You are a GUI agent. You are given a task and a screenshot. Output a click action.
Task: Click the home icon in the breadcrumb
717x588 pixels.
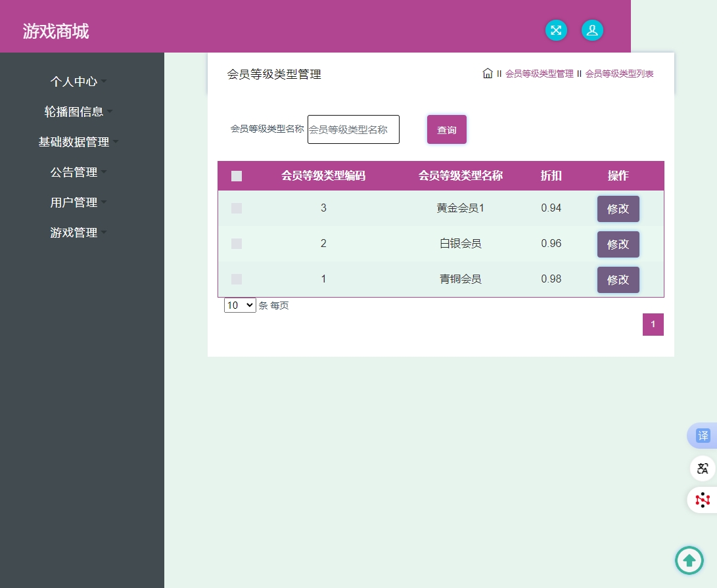point(487,73)
